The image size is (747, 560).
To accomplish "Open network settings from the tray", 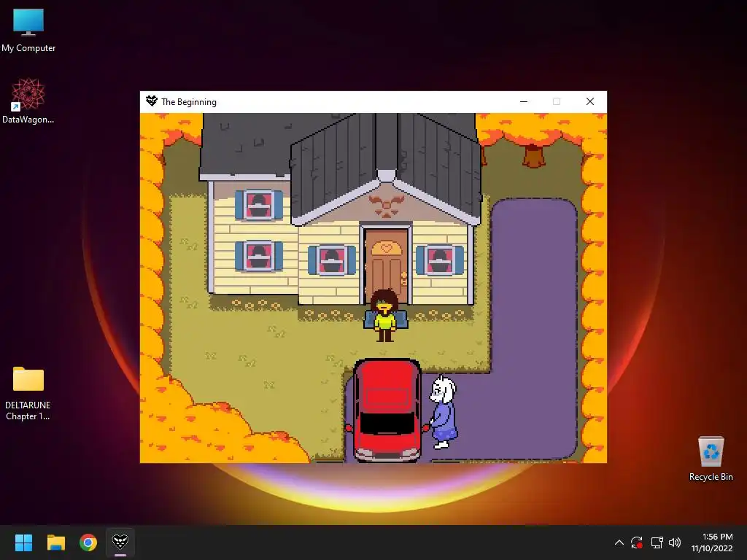I will tap(657, 542).
